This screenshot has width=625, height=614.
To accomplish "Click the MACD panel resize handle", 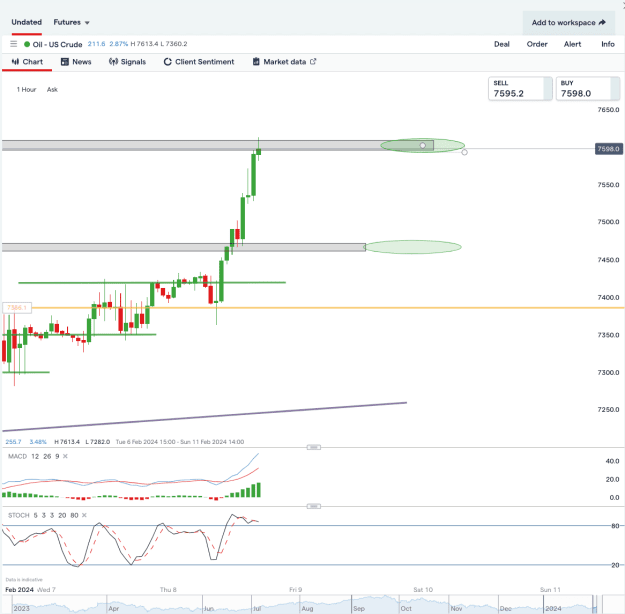I will point(314,447).
